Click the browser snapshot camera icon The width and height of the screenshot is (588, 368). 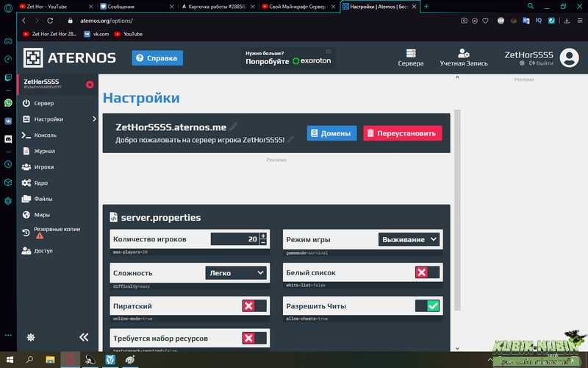[464, 21]
